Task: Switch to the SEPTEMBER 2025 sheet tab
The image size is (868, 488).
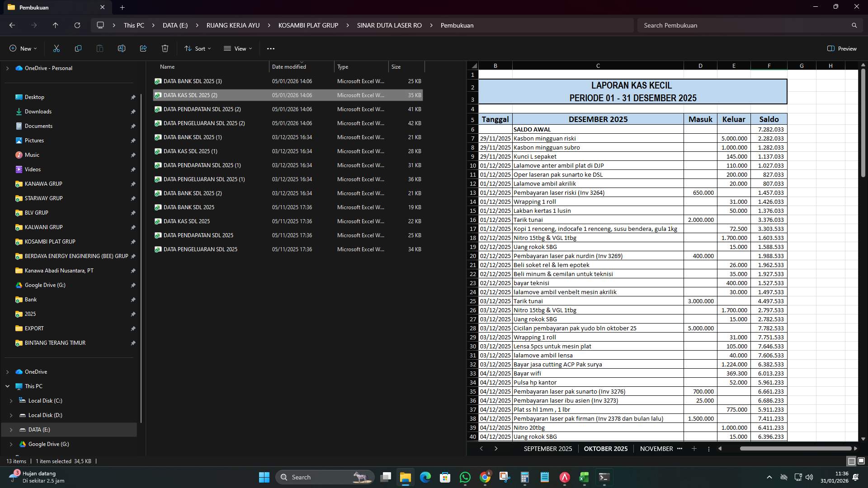Action: [547, 448]
